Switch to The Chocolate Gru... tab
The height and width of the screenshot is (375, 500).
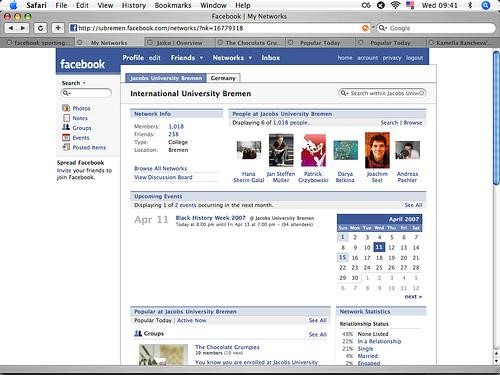(x=250, y=43)
